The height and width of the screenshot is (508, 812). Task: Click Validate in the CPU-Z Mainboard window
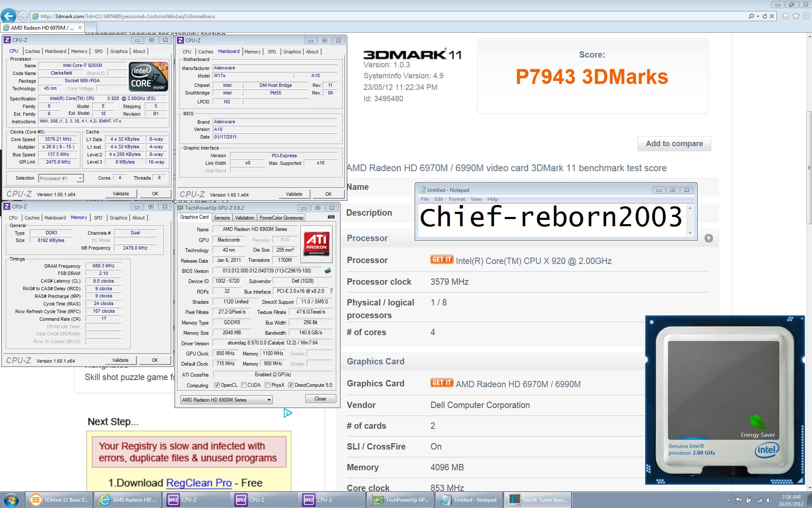[x=294, y=194]
